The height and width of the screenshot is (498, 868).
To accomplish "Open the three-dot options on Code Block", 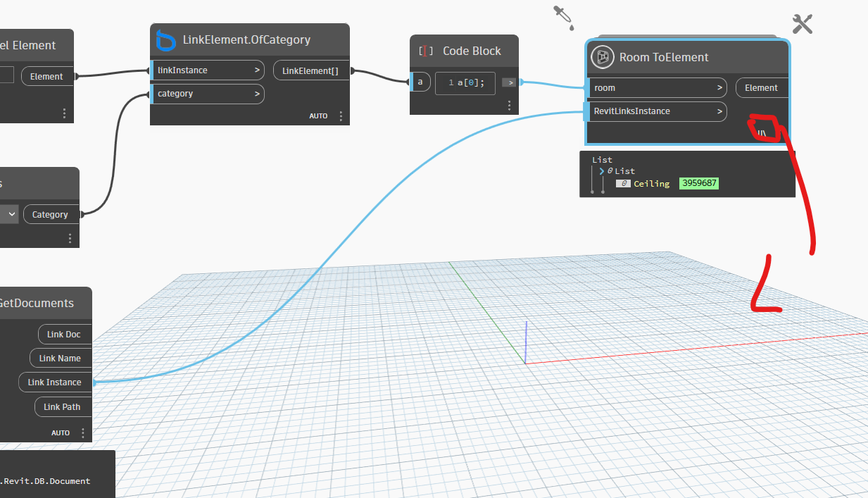I will (509, 105).
